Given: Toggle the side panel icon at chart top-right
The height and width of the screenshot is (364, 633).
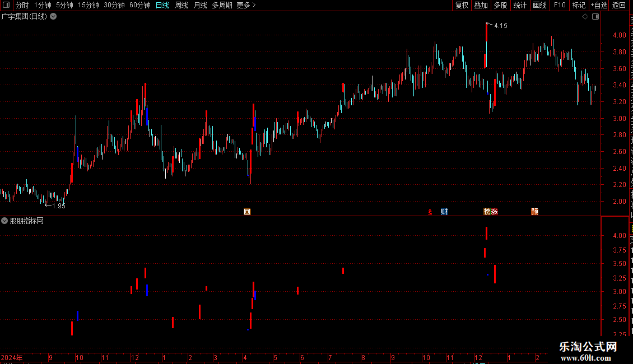Looking at the screenshot, I should (595, 17).
